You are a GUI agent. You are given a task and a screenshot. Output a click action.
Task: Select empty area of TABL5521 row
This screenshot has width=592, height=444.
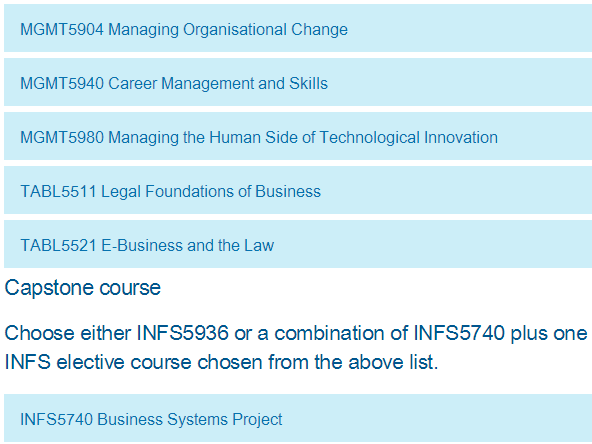pyautogui.click(x=432, y=244)
